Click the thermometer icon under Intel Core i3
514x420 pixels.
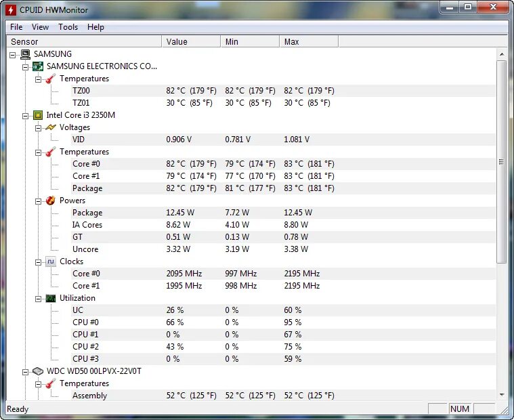(x=50, y=152)
